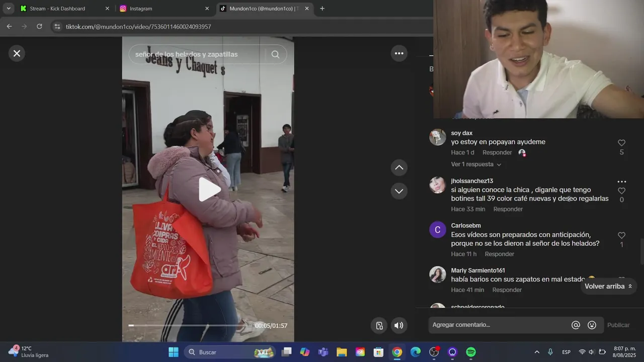Open the emoji picker in comment box
The width and height of the screenshot is (644, 362).
[x=592, y=325]
